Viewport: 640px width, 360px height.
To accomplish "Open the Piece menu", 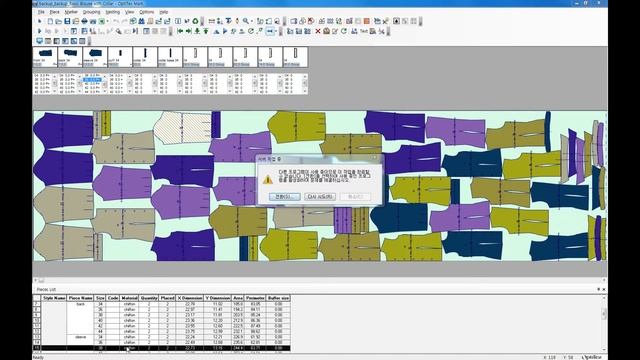I will tap(54, 12).
